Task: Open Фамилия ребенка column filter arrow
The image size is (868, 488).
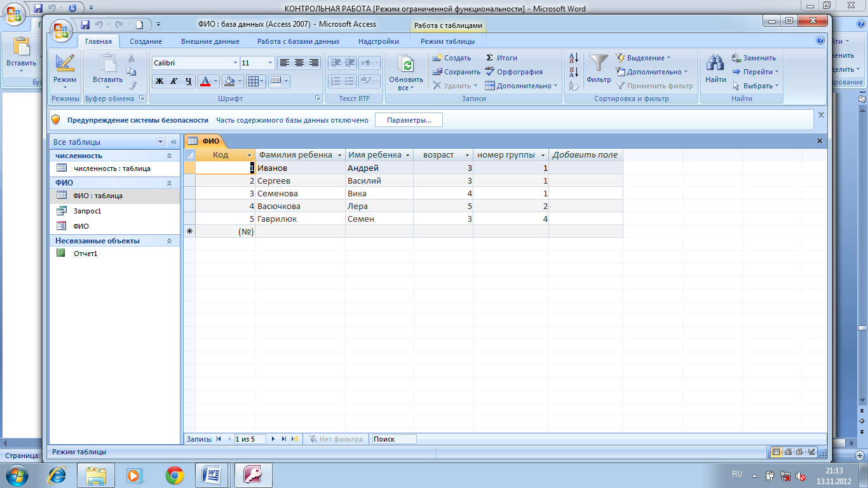Action: point(339,155)
